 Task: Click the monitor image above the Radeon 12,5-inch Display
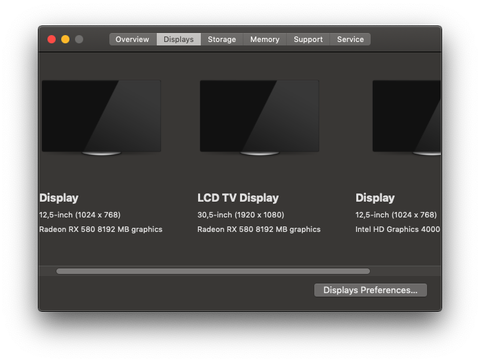tap(101, 118)
